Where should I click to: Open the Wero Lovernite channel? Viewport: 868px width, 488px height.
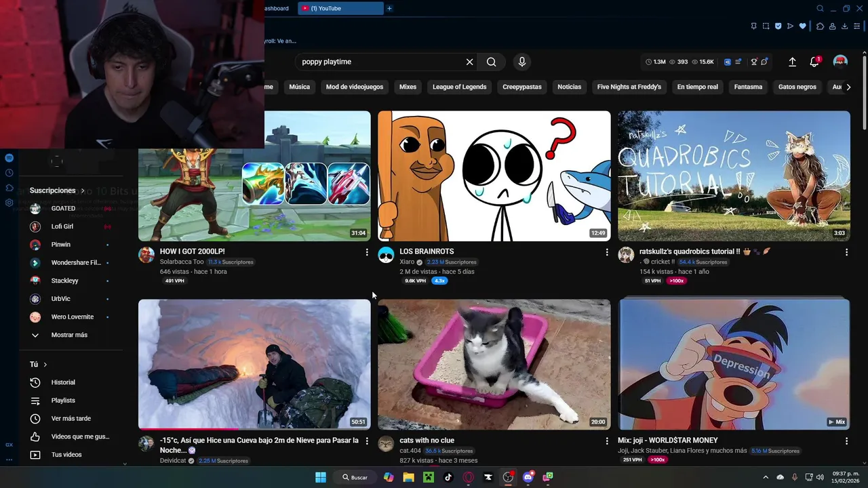coord(72,317)
